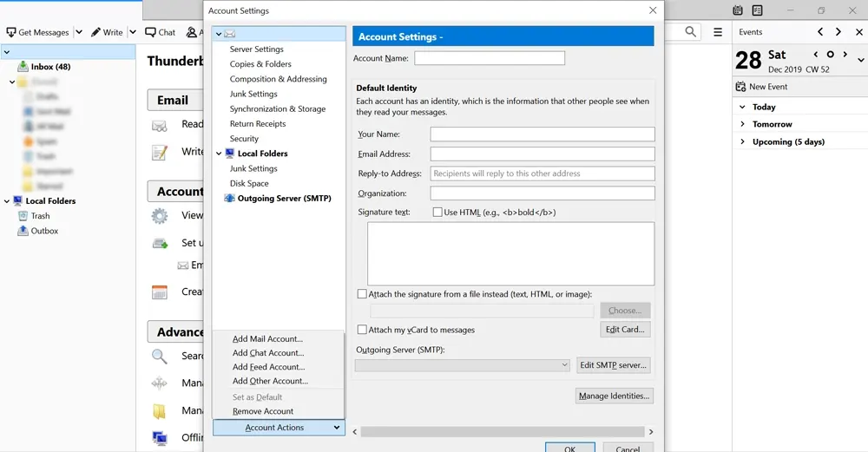
Task: Expand the Today events section
Action: [742, 107]
